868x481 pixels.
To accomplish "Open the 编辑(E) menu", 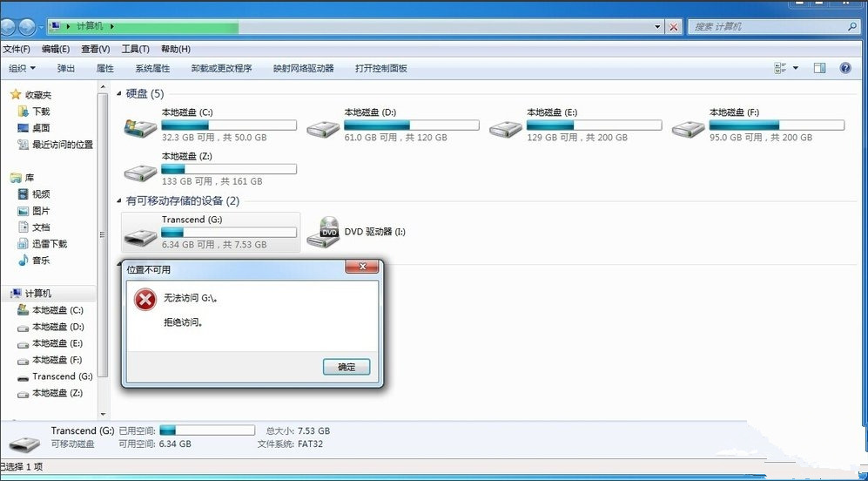I will [x=56, y=49].
